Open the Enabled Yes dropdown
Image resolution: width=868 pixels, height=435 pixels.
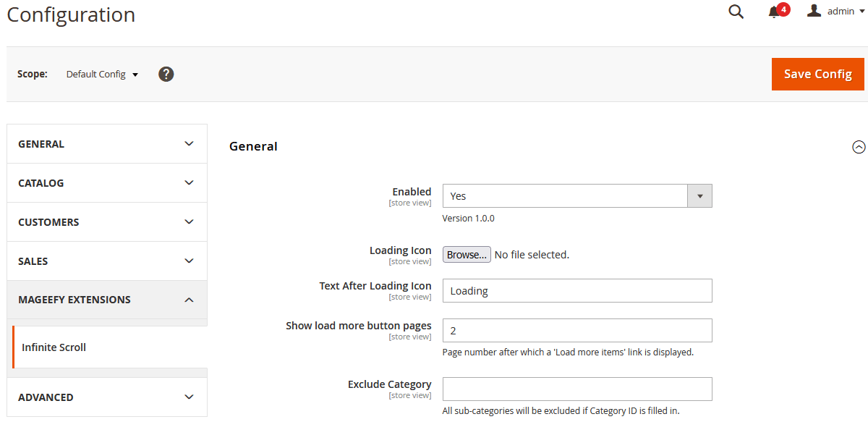(x=576, y=196)
